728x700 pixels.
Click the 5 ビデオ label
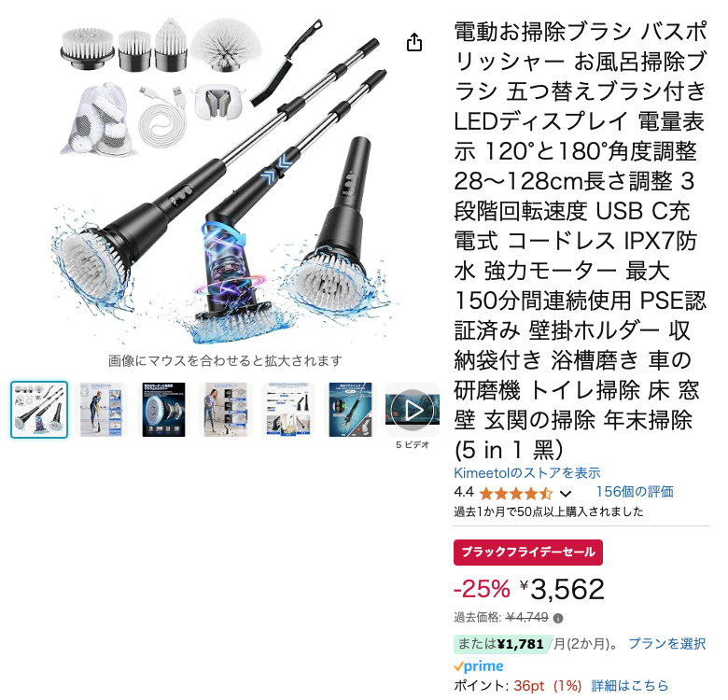[x=413, y=444]
